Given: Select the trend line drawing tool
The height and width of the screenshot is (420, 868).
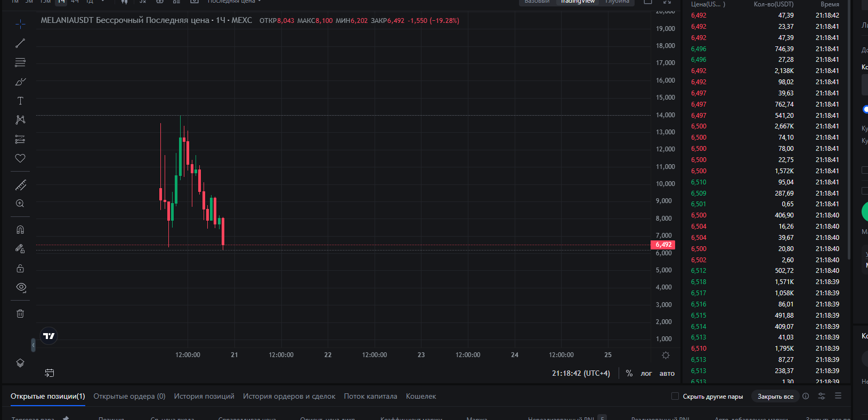Looking at the screenshot, I should [20, 43].
